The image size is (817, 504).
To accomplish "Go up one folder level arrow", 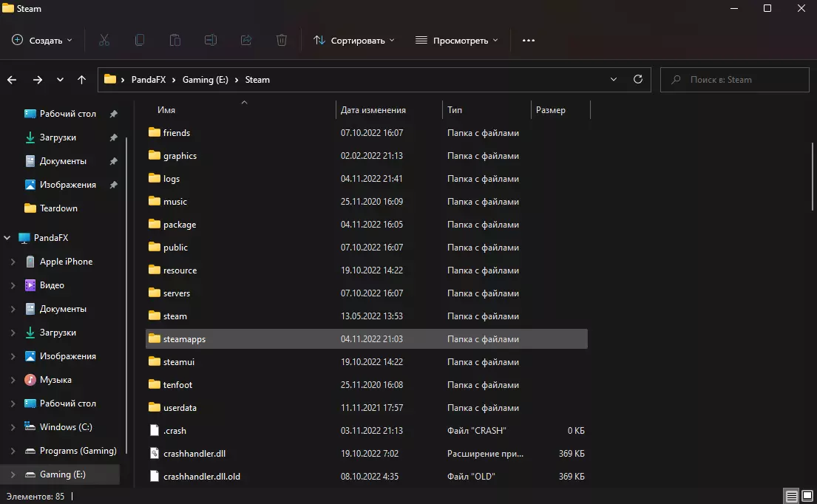I will (x=82, y=79).
